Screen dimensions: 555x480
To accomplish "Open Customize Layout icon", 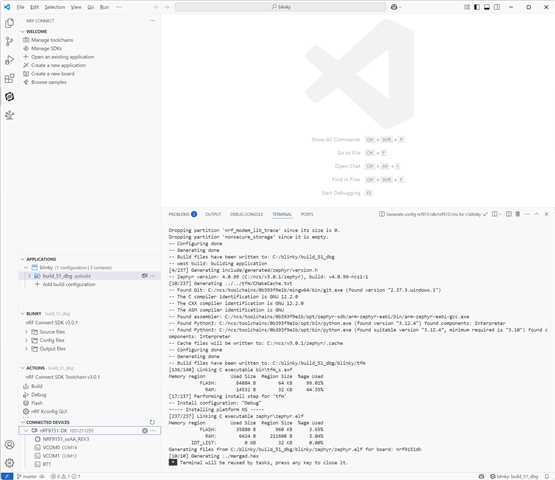I will tap(467, 7).
